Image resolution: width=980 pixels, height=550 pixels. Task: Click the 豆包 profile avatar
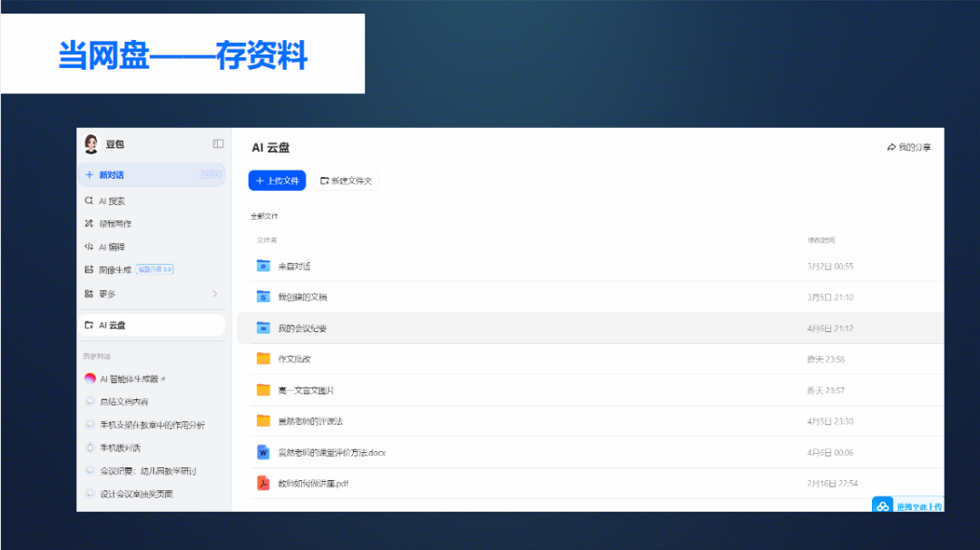pos(91,143)
